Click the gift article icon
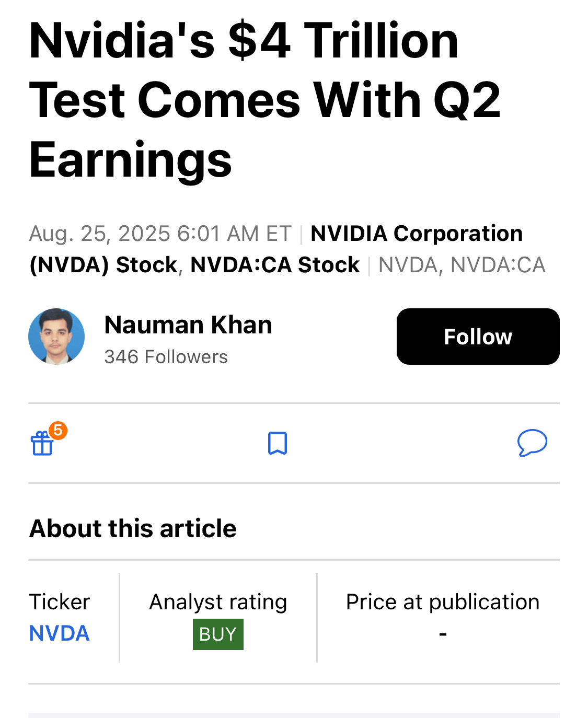Screen dimensions: 588x718 click(42, 444)
